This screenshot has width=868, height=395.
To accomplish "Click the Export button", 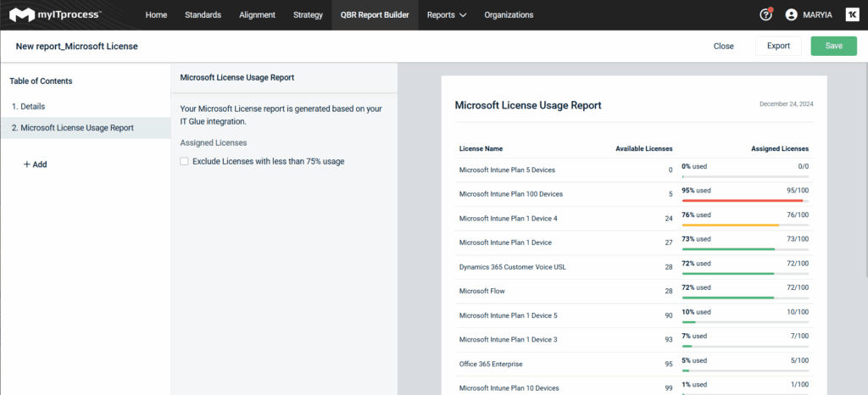I will pos(778,46).
